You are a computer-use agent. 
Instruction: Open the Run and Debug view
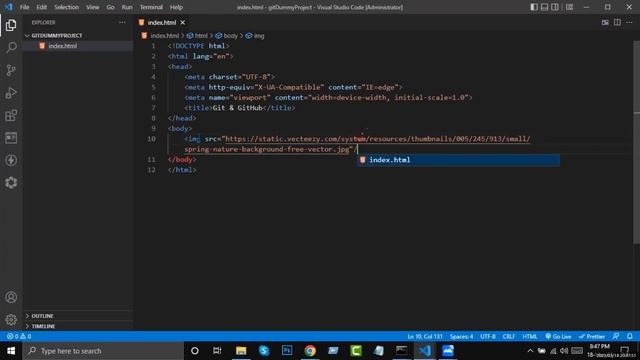coord(11,93)
